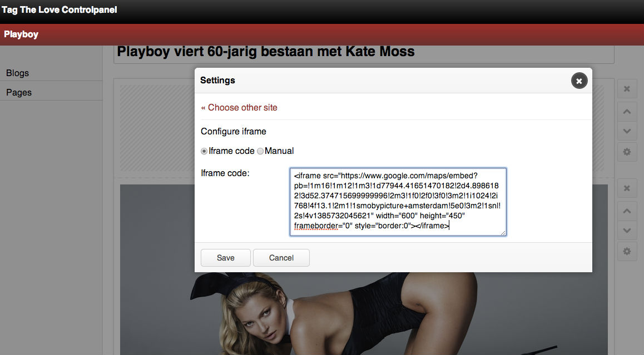Open gear settings for the photo block

(627, 251)
